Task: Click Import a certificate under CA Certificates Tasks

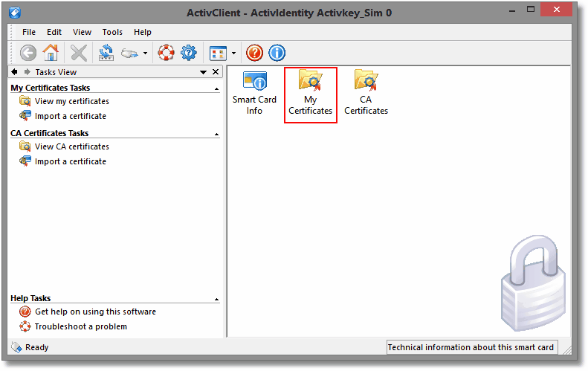Action: pos(71,161)
